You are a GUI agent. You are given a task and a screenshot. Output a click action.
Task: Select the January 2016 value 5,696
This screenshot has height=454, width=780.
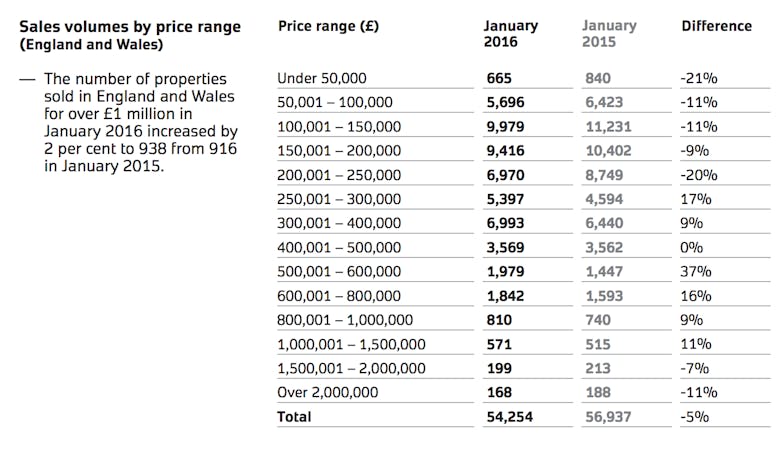click(506, 102)
